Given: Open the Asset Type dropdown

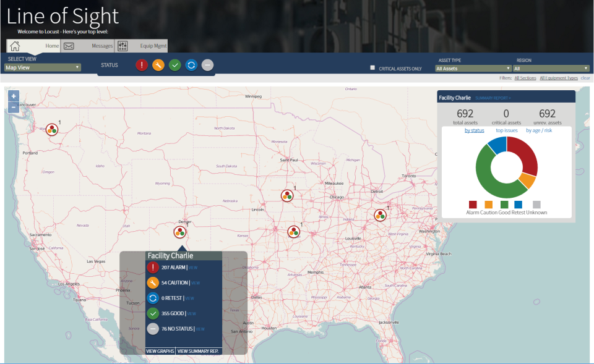Looking at the screenshot, I should tap(473, 69).
